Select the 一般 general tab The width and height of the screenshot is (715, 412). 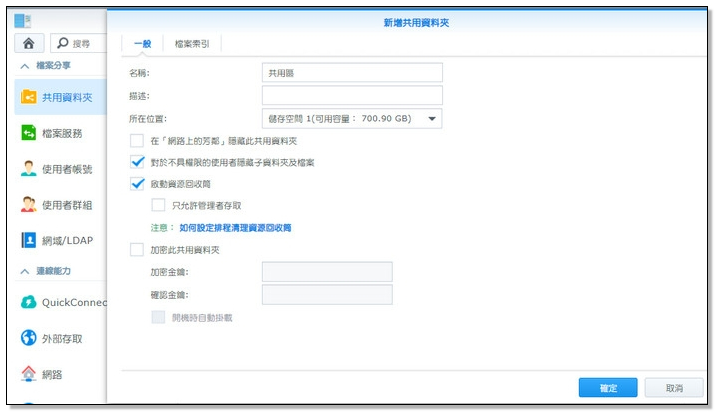tap(141, 44)
